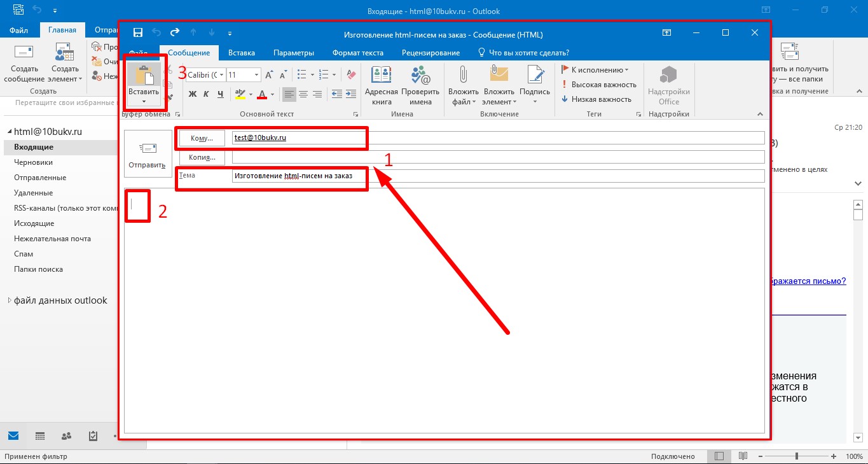This screenshot has height=464, width=868.
Task: Open the Paste options dropdown arrow
Action: [x=144, y=102]
